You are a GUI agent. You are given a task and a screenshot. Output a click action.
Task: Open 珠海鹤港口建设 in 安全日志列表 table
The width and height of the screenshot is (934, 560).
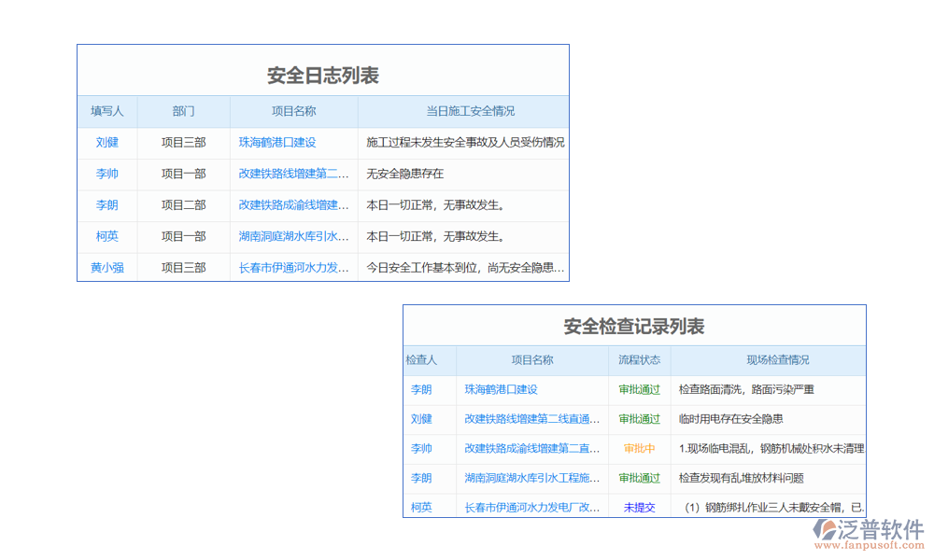(x=277, y=143)
